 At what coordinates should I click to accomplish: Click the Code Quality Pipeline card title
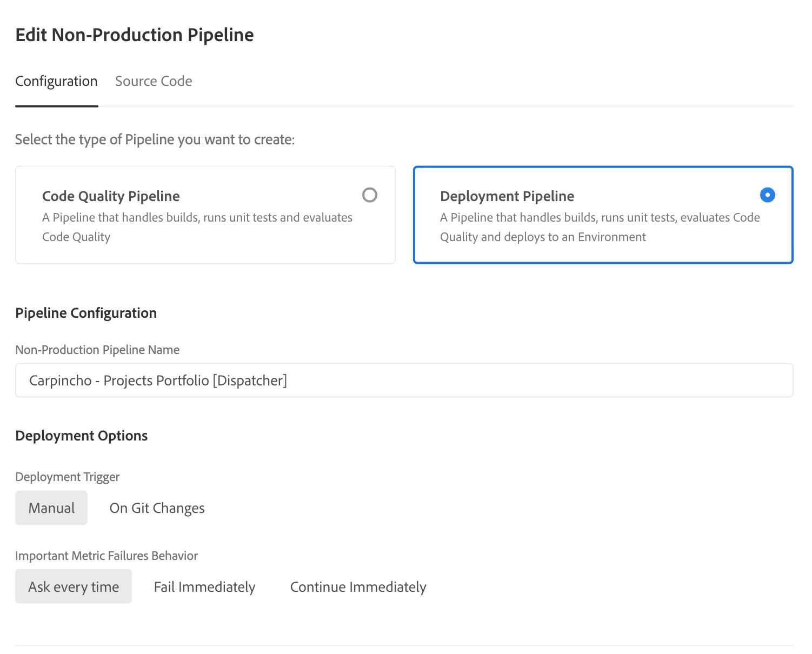click(x=111, y=196)
